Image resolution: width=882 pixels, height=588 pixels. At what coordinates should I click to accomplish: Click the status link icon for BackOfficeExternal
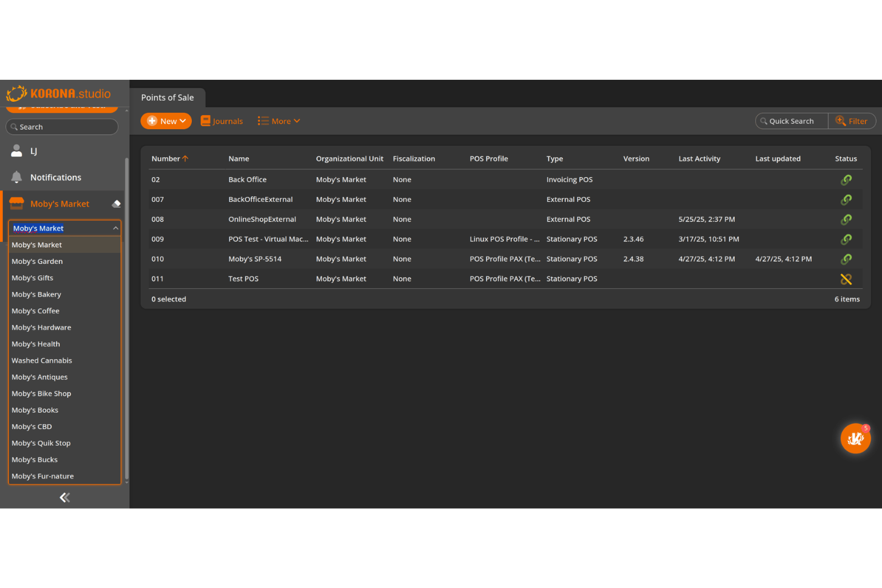pos(846,200)
